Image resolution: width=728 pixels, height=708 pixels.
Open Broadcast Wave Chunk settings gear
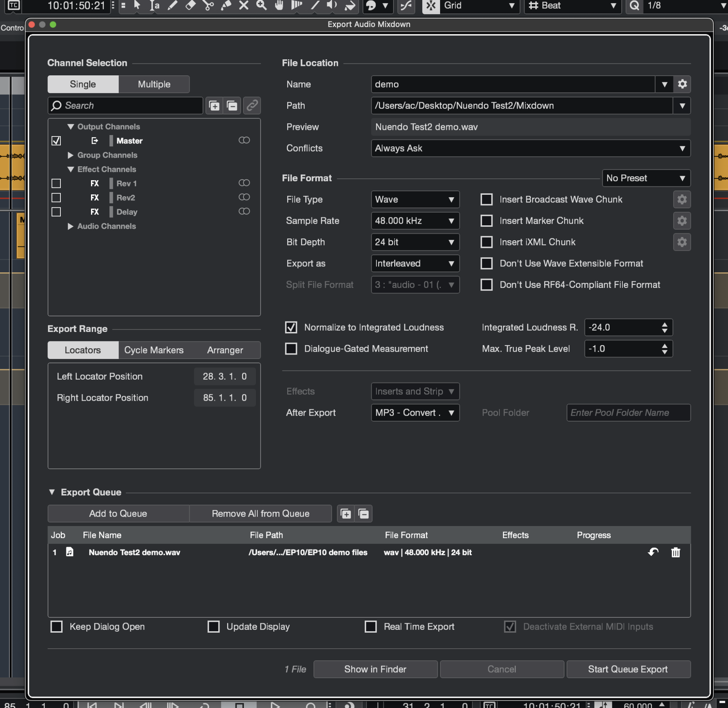pyautogui.click(x=681, y=199)
